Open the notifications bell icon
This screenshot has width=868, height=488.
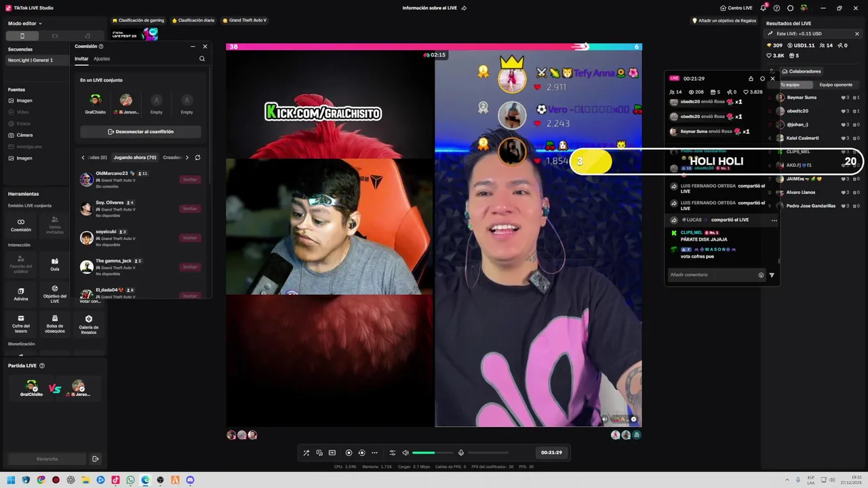point(764,8)
